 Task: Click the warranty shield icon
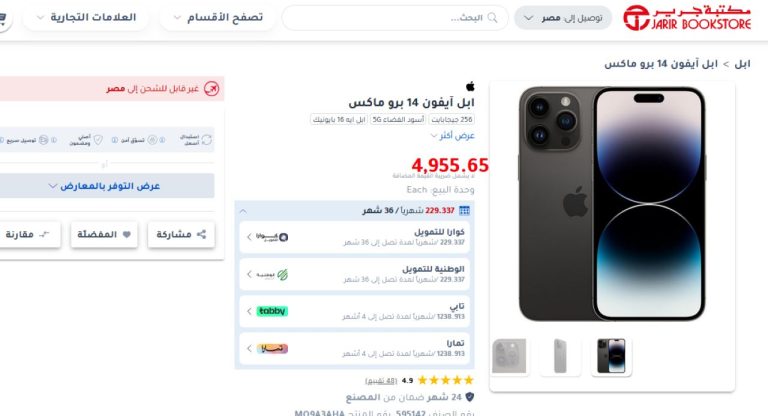(x=470, y=397)
